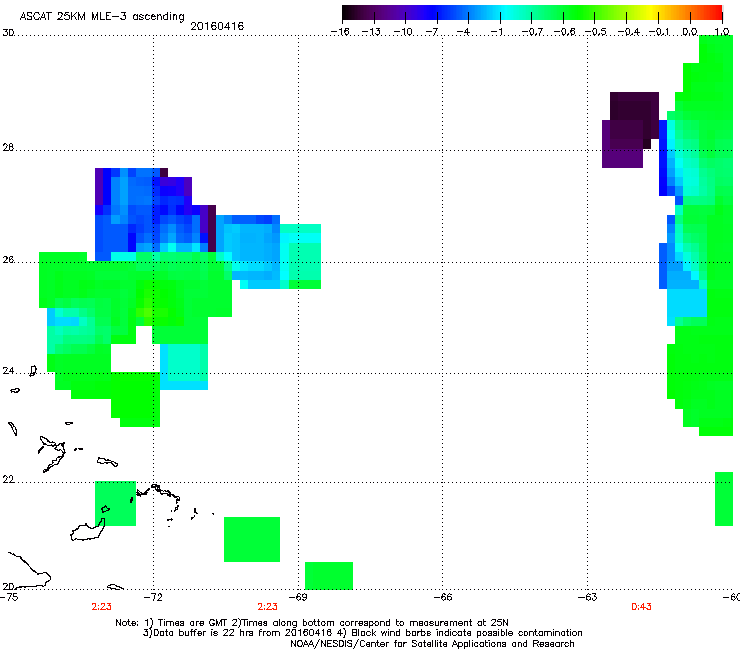Click the -0.4 colorbar label

(x=629, y=32)
